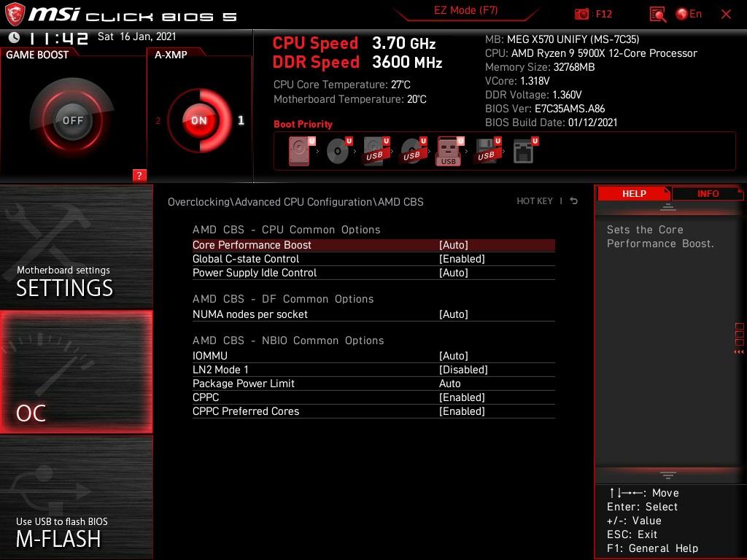Switch to EZ Mode (F7)
The width and height of the screenshot is (747, 560).
(465, 10)
